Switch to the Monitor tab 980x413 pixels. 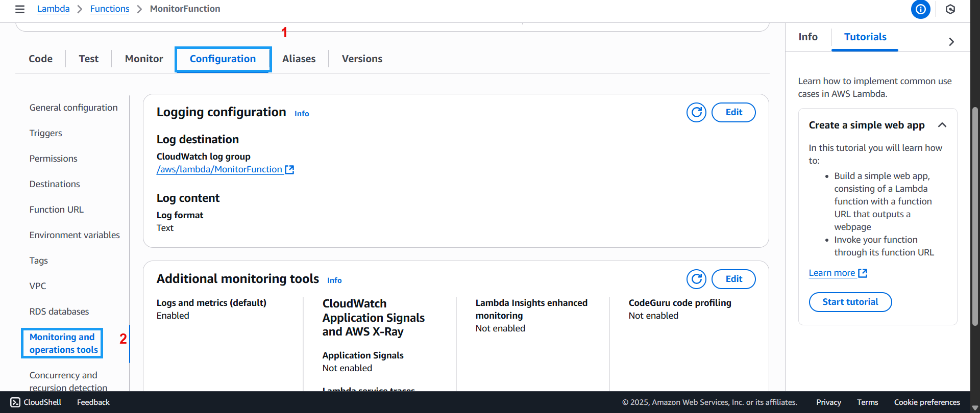(144, 59)
